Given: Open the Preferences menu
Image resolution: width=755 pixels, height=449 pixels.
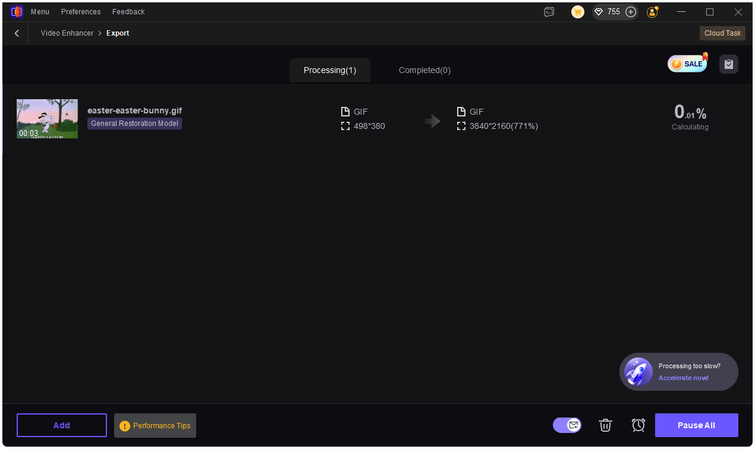Looking at the screenshot, I should 80,12.
